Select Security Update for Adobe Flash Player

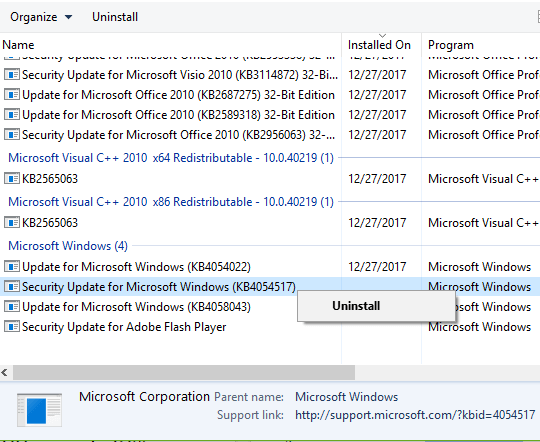point(124,327)
